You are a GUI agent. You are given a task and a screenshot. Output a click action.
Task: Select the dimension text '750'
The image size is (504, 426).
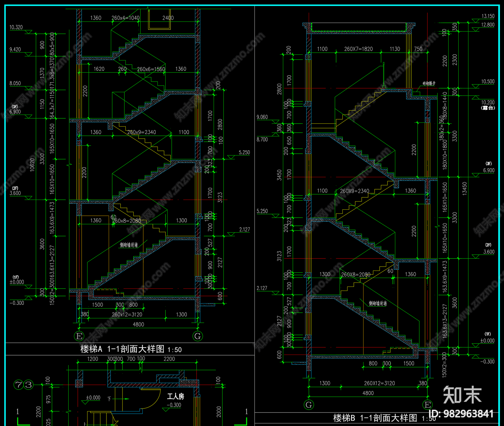pos(418,49)
